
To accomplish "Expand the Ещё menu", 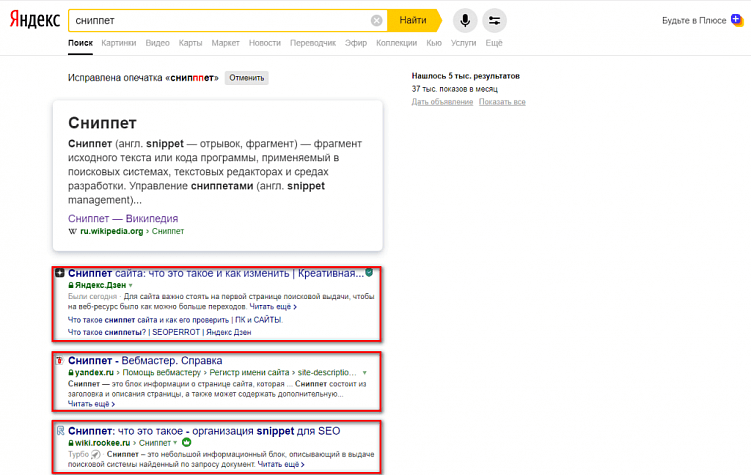I will (x=494, y=43).
